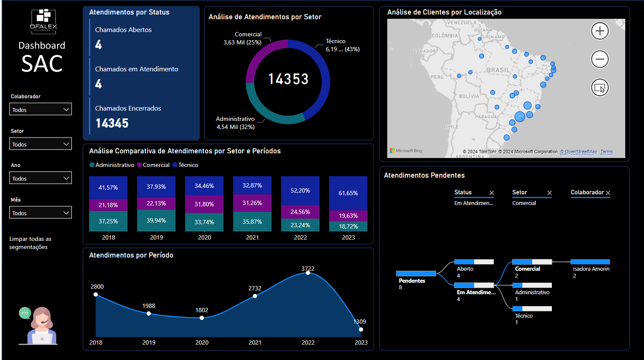The width and height of the screenshot is (644, 360).
Task: Click Limpar todas as segmentações
Action: [30, 243]
